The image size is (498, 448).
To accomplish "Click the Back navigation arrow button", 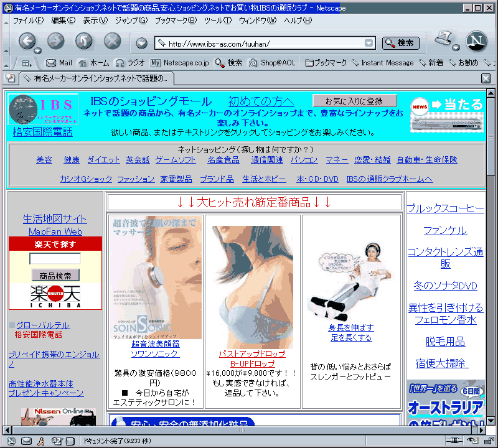I will [27, 41].
